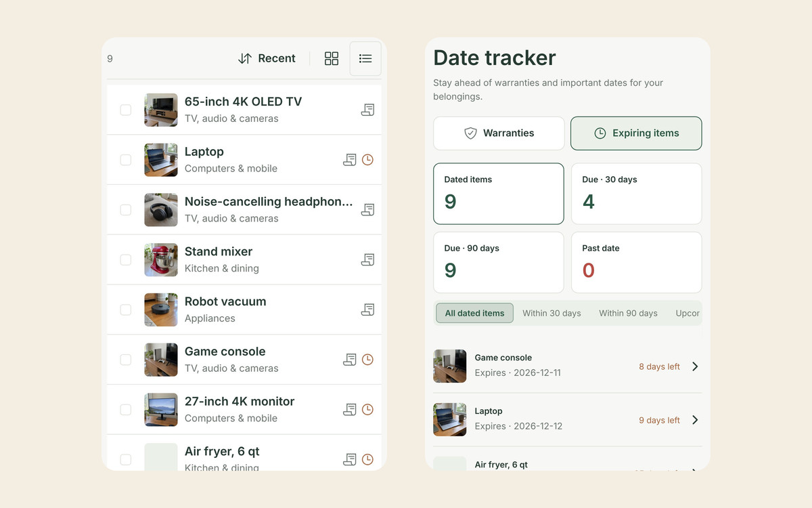
Task: Click the receipt icon on Stand mixer row
Action: (x=367, y=259)
